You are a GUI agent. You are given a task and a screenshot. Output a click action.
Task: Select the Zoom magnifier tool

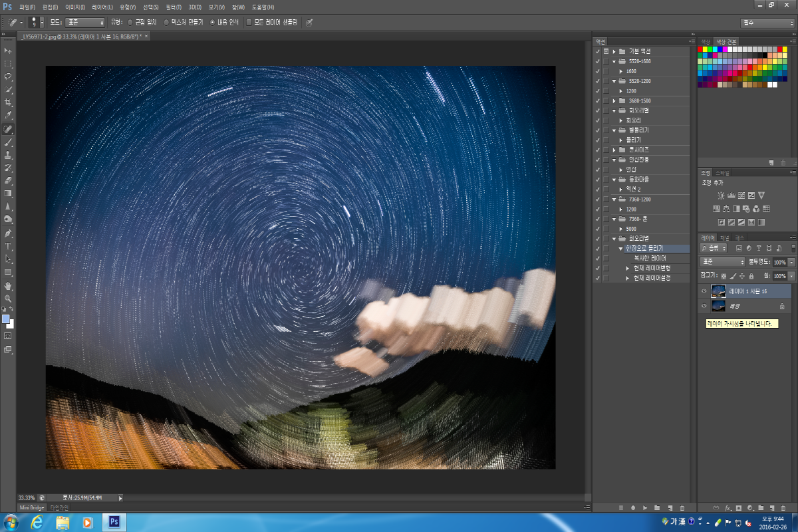(x=8, y=299)
